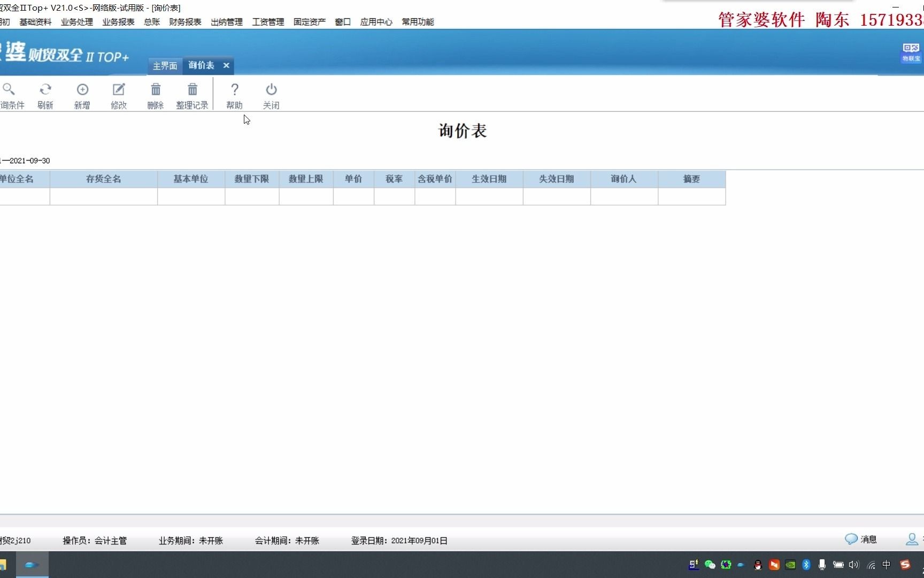Click the 询价人 column header

click(624, 179)
